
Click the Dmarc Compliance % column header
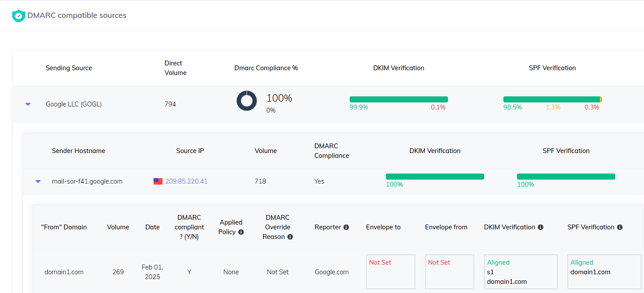coord(266,68)
